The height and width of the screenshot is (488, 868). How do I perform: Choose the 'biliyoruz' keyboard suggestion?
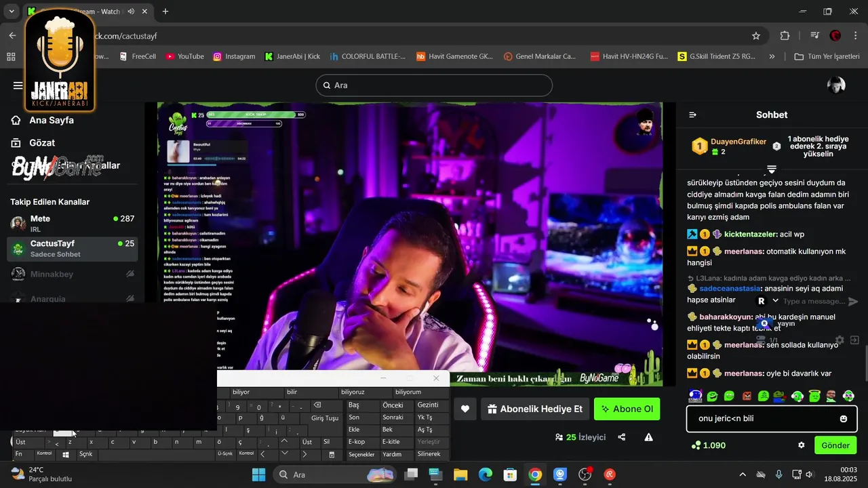366,392
